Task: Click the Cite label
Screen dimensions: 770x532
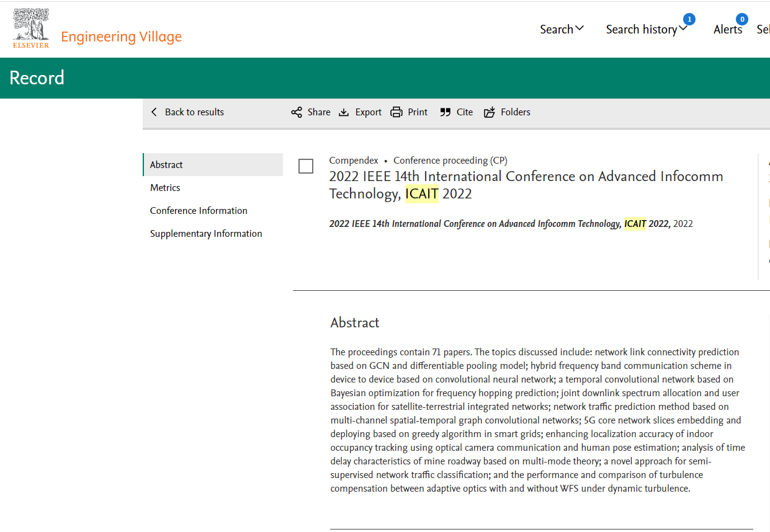Action: point(465,112)
